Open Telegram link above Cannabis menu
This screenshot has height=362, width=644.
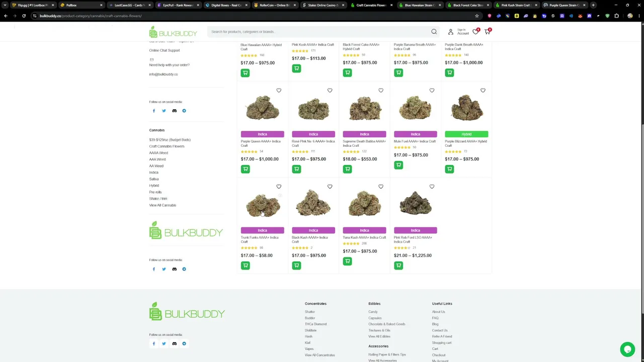point(184,111)
